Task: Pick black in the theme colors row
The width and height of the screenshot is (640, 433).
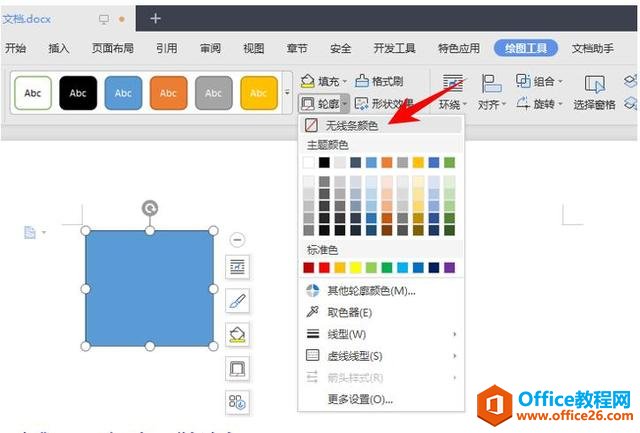Action: pyautogui.click(x=324, y=163)
